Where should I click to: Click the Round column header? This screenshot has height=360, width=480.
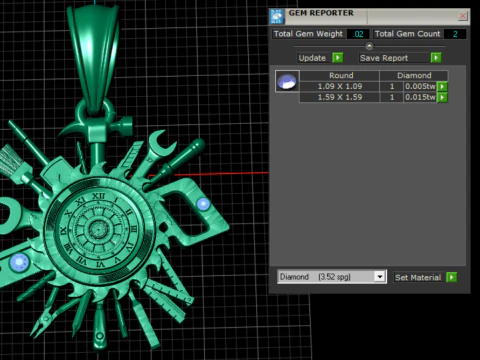point(340,75)
